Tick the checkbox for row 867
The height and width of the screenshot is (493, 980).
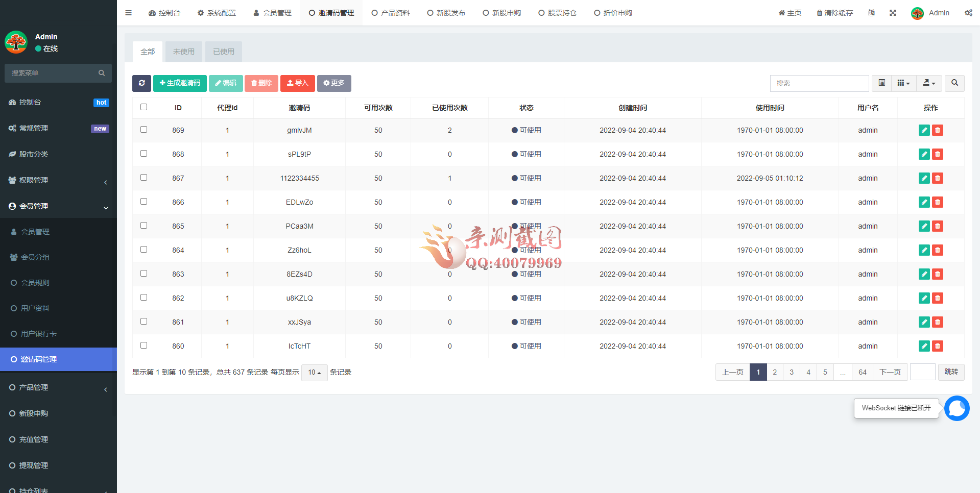coord(144,177)
